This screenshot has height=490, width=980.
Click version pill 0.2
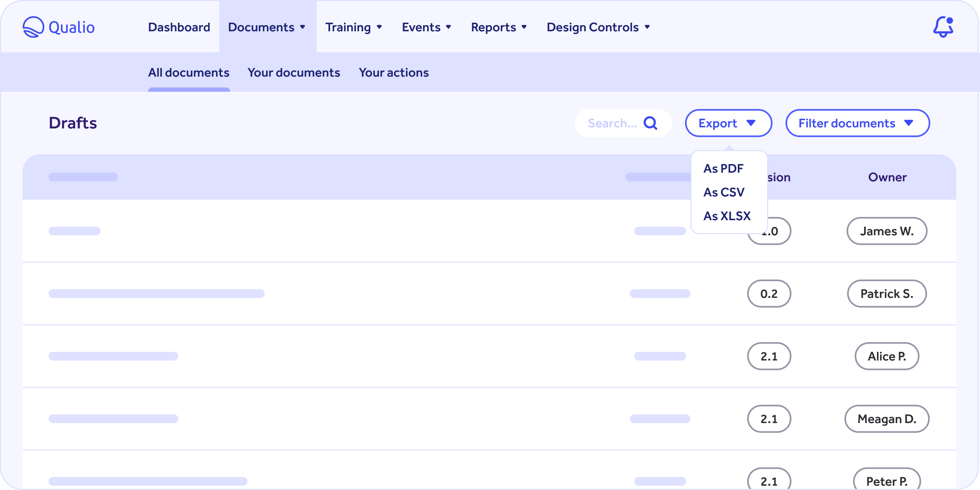769,294
